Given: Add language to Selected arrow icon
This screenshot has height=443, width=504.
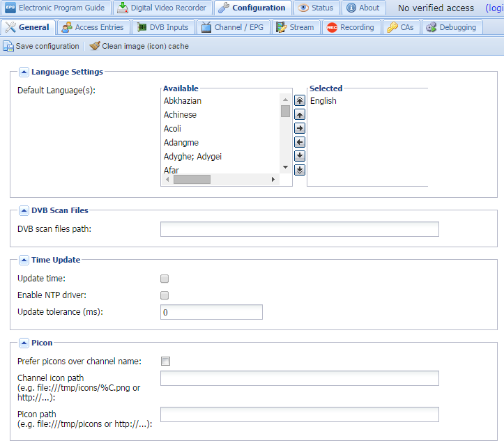Looking at the screenshot, I should point(300,128).
